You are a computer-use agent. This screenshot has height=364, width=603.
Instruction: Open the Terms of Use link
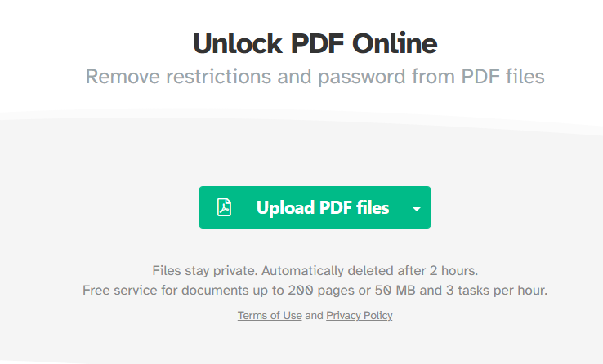pyautogui.click(x=270, y=316)
